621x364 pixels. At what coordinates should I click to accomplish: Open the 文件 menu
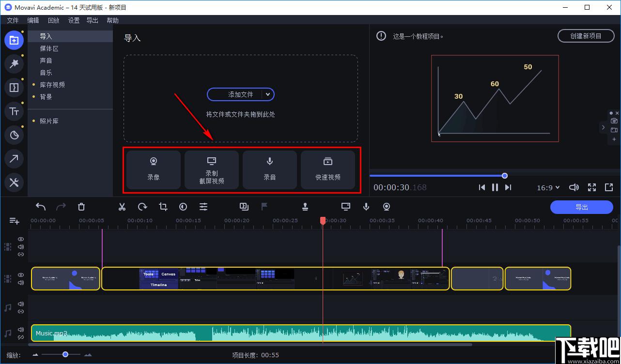(x=13, y=20)
